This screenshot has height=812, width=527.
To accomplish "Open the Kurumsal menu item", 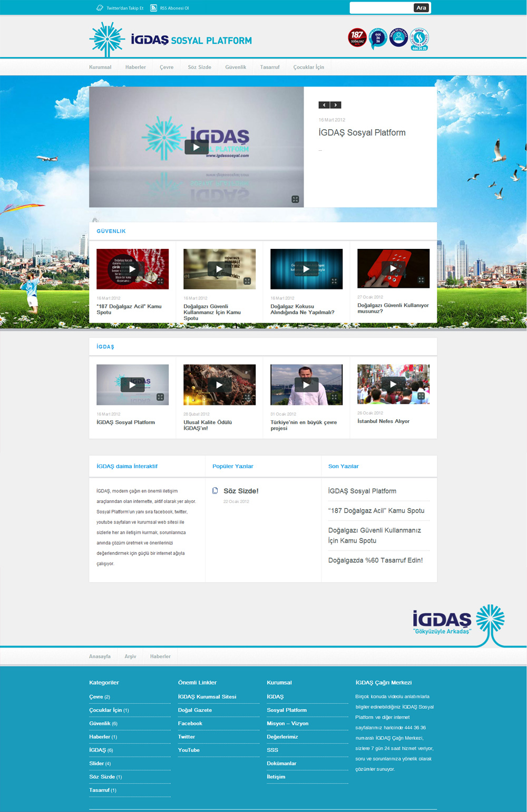I will tap(100, 67).
